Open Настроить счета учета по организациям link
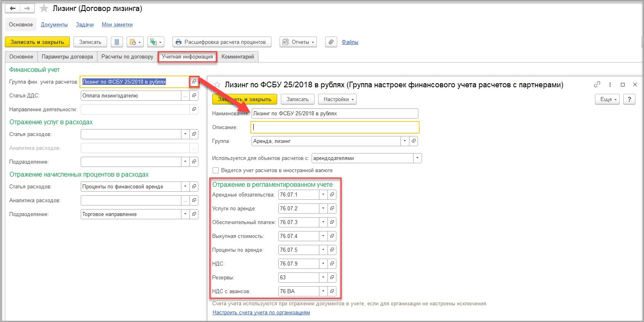Image resolution: width=644 pixels, height=322 pixels. click(261, 312)
